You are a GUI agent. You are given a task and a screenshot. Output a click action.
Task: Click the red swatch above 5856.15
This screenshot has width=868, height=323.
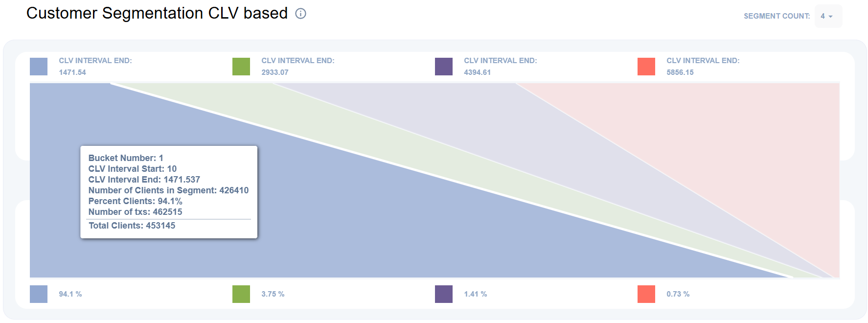click(646, 67)
